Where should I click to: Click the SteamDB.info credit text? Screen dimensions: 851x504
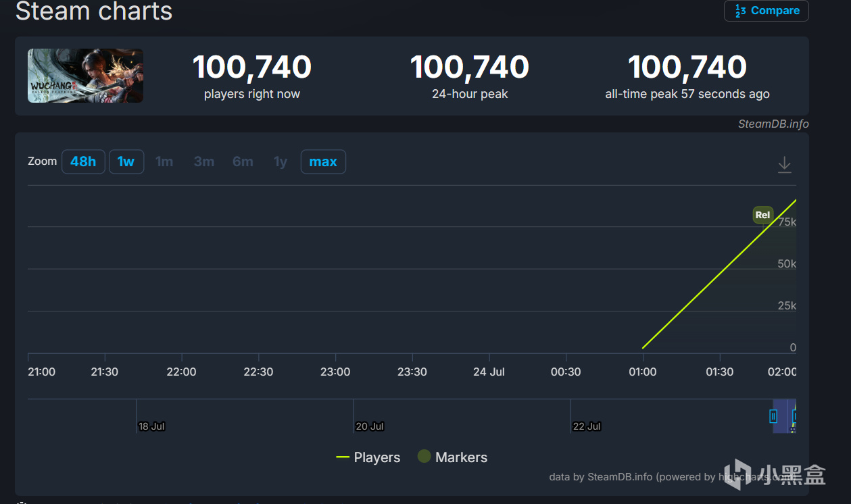coord(773,124)
